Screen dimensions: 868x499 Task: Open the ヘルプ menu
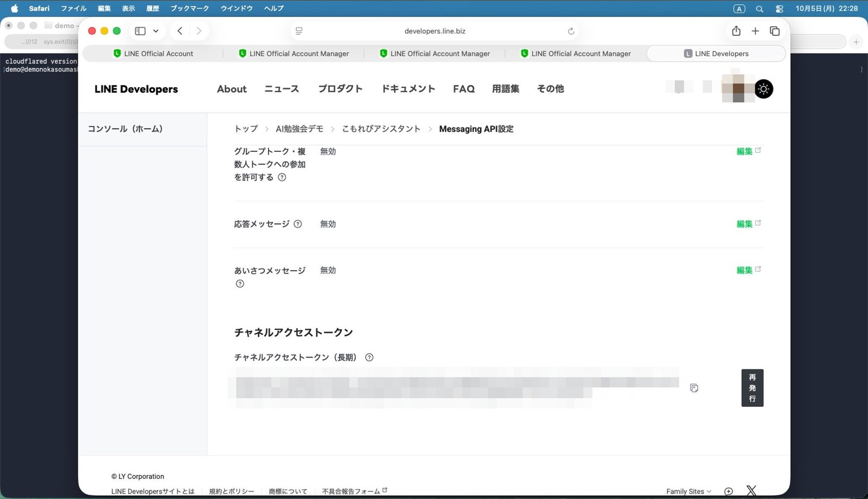[x=274, y=8]
